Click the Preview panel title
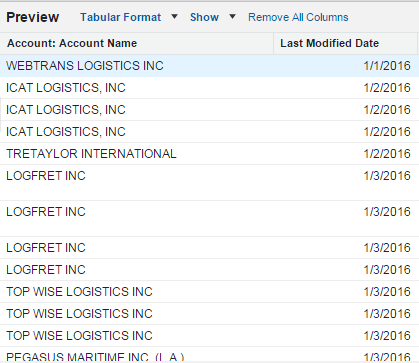419x363 pixels. 33,17
